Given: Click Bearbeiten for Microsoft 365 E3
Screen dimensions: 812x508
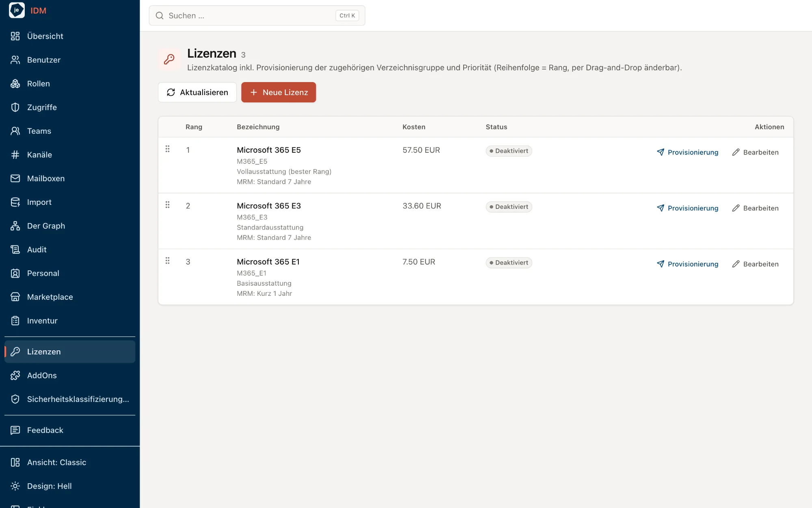Looking at the screenshot, I should (755, 208).
